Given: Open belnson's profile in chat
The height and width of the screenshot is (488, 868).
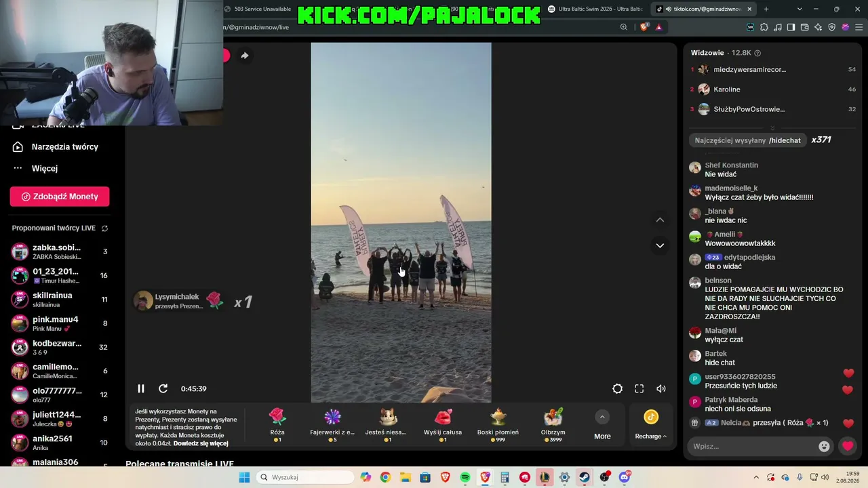Looking at the screenshot, I should (718, 281).
